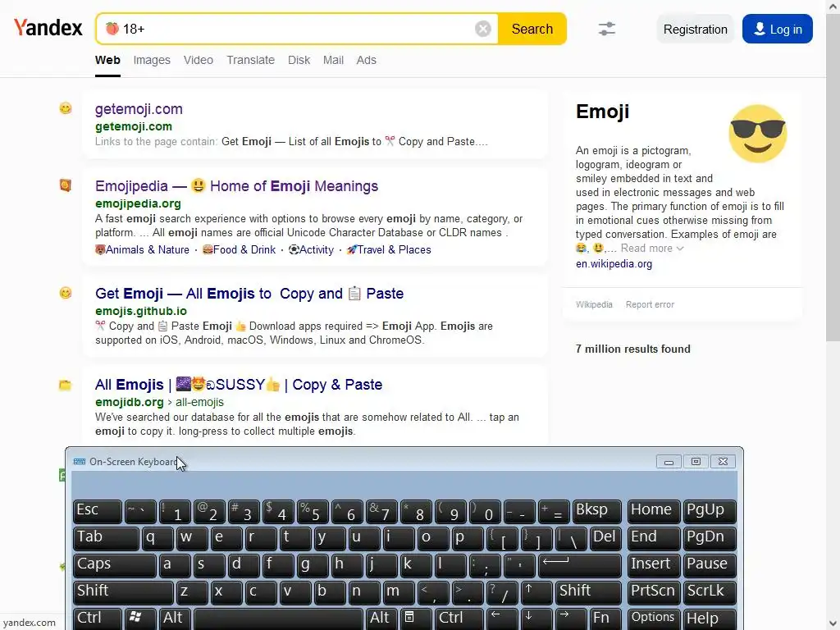Viewport: 840px width, 630px height.
Task: Click the emojipedia.org green URL
Action: [138, 203]
